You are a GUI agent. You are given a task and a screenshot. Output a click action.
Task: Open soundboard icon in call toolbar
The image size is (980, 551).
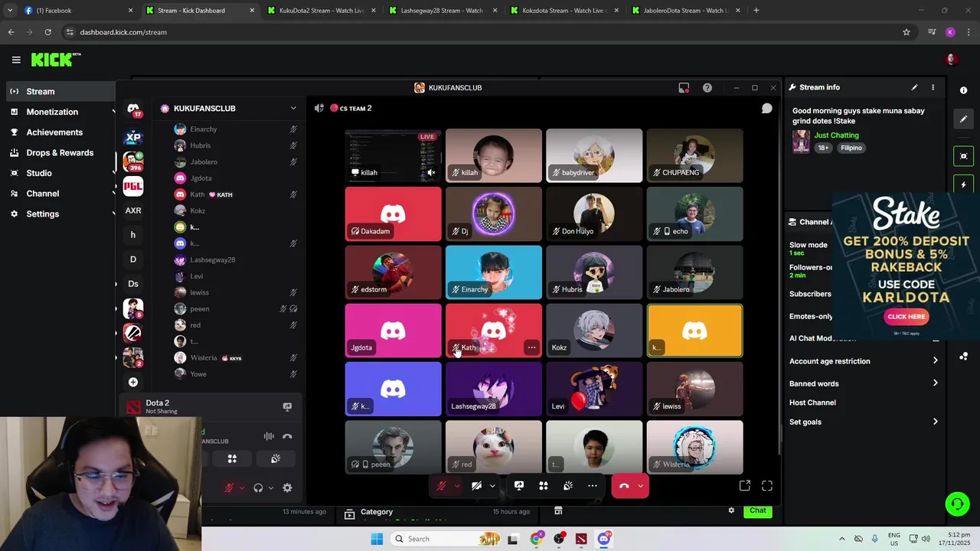coord(568,486)
